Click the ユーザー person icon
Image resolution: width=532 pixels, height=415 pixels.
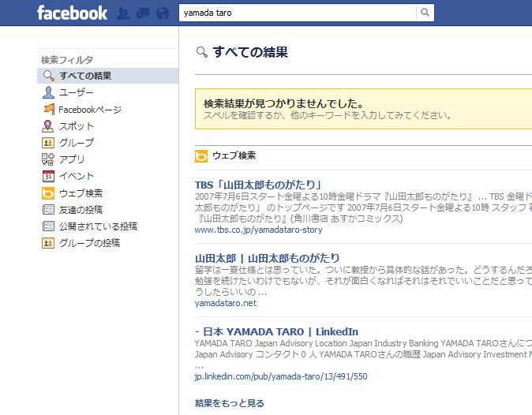tap(48, 92)
